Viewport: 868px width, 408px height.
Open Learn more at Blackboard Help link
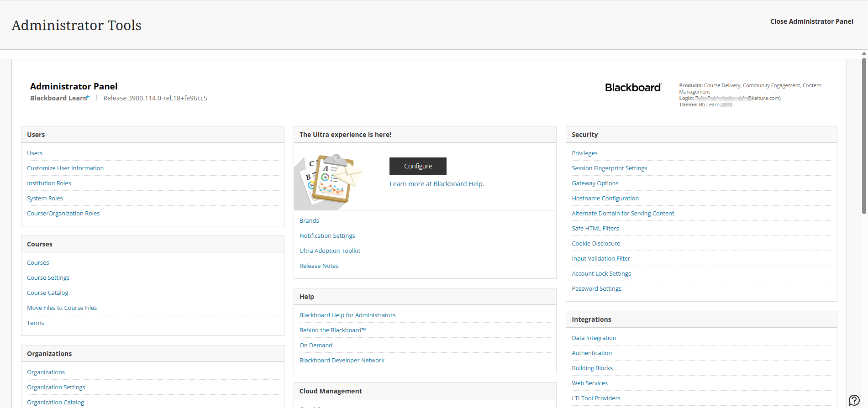point(437,184)
